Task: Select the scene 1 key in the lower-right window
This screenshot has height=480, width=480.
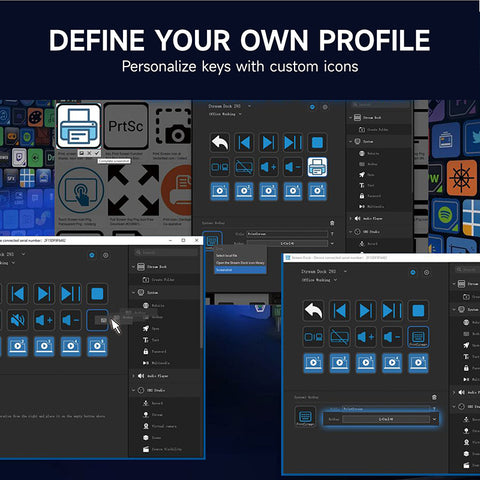Action: [314, 363]
